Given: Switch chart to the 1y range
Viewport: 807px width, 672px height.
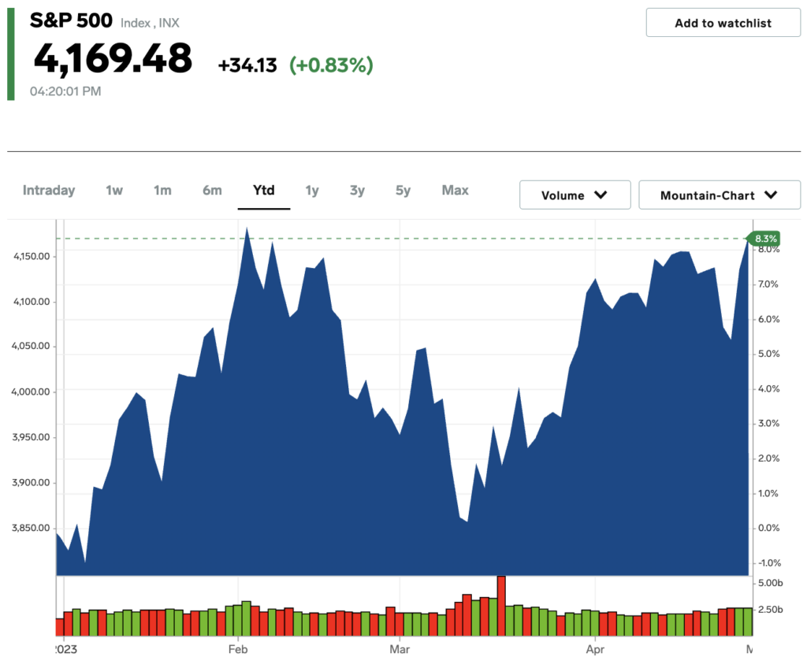Looking at the screenshot, I should tap(312, 191).
